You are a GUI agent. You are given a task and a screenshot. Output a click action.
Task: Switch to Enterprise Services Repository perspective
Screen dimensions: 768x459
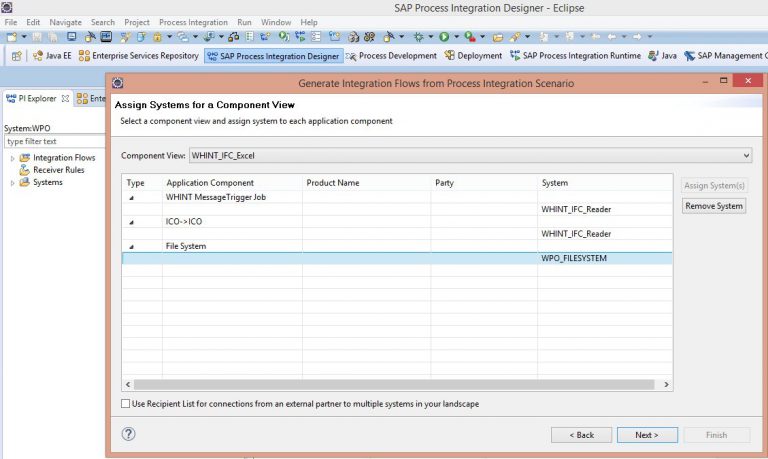(139, 56)
